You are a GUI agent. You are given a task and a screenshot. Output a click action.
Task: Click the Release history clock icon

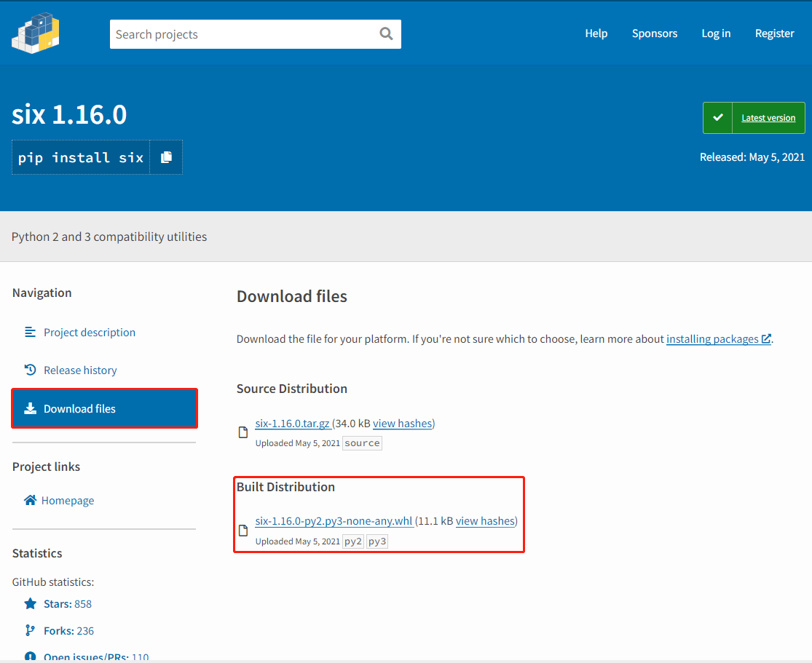pos(30,370)
